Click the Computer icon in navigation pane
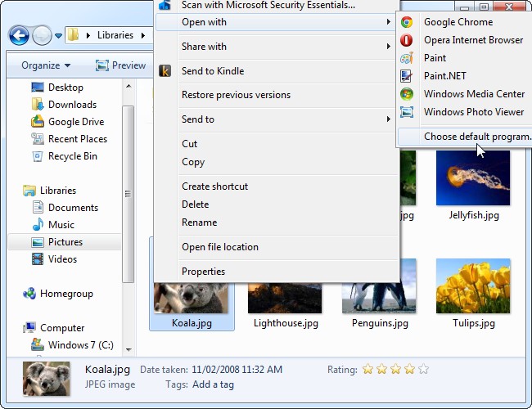 [x=29, y=327]
